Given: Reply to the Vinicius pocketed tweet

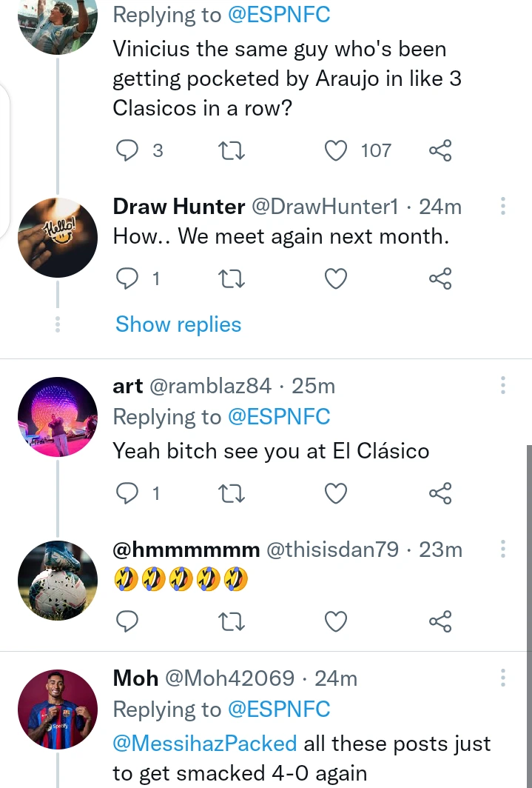Looking at the screenshot, I should 129,151.
